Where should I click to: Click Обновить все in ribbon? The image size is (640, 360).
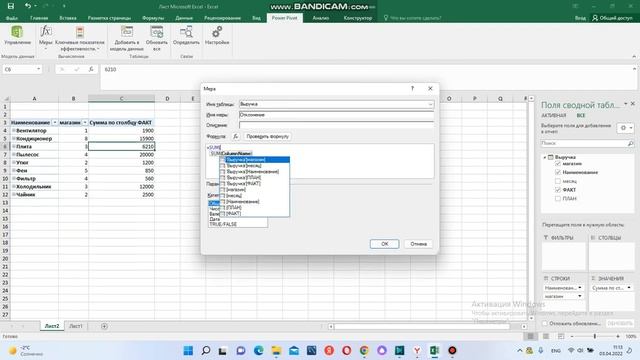(x=156, y=38)
